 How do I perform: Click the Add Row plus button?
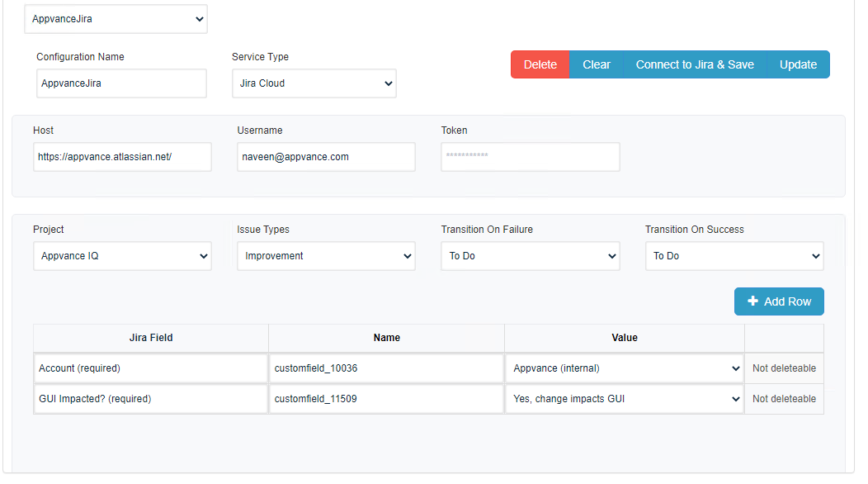pyautogui.click(x=779, y=301)
